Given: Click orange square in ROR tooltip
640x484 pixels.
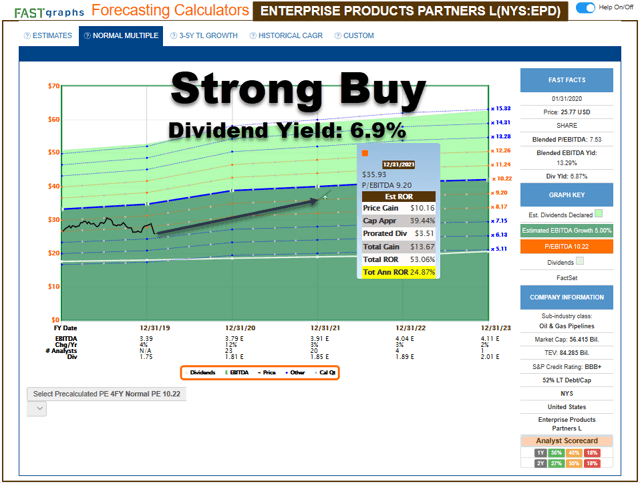Looking at the screenshot, I should click(365, 153).
